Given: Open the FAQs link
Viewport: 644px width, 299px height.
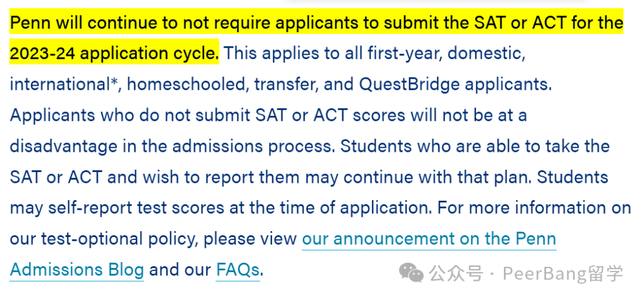Looking at the screenshot, I should [x=238, y=270].
